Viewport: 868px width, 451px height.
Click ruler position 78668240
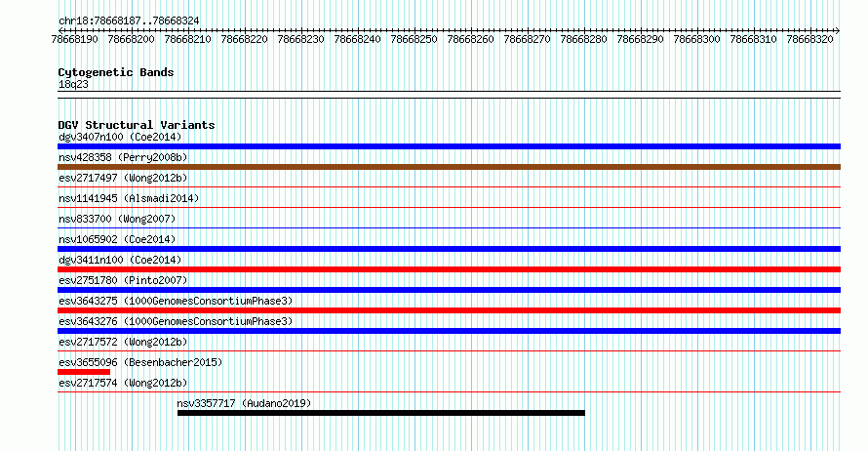click(358, 39)
